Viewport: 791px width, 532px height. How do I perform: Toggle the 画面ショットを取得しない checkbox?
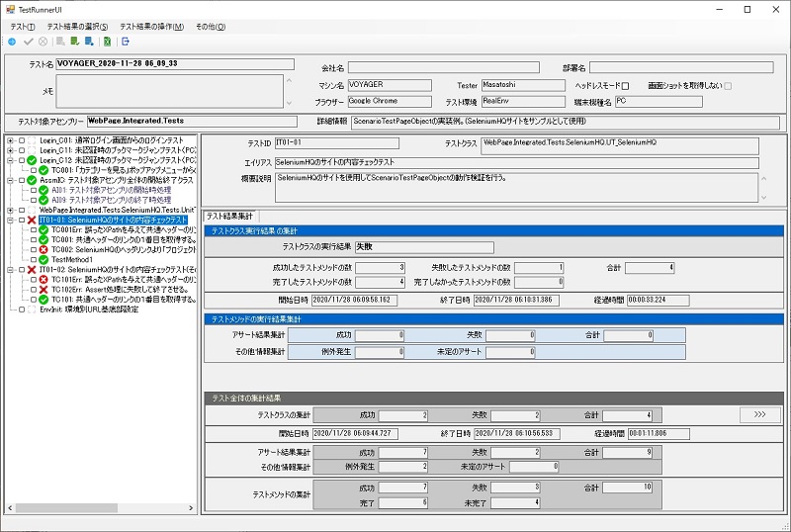click(x=728, y=86)
